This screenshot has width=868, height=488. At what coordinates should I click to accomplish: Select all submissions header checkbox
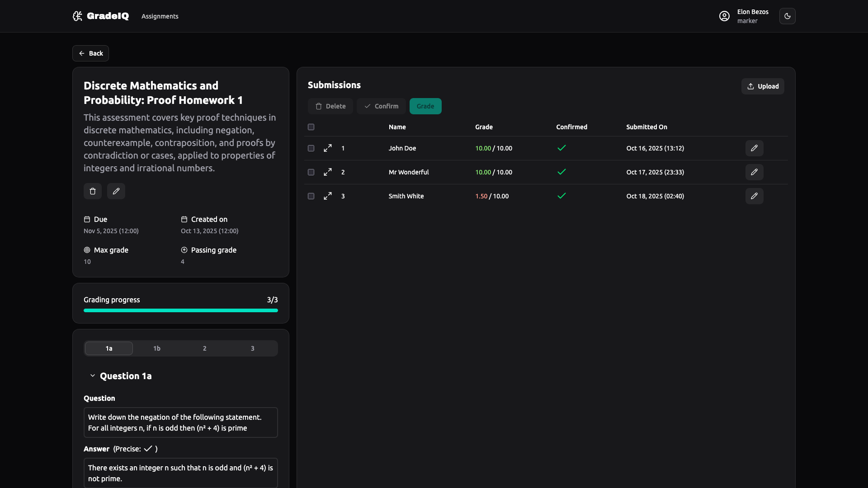pyautogui.click(x=311, y=127)
